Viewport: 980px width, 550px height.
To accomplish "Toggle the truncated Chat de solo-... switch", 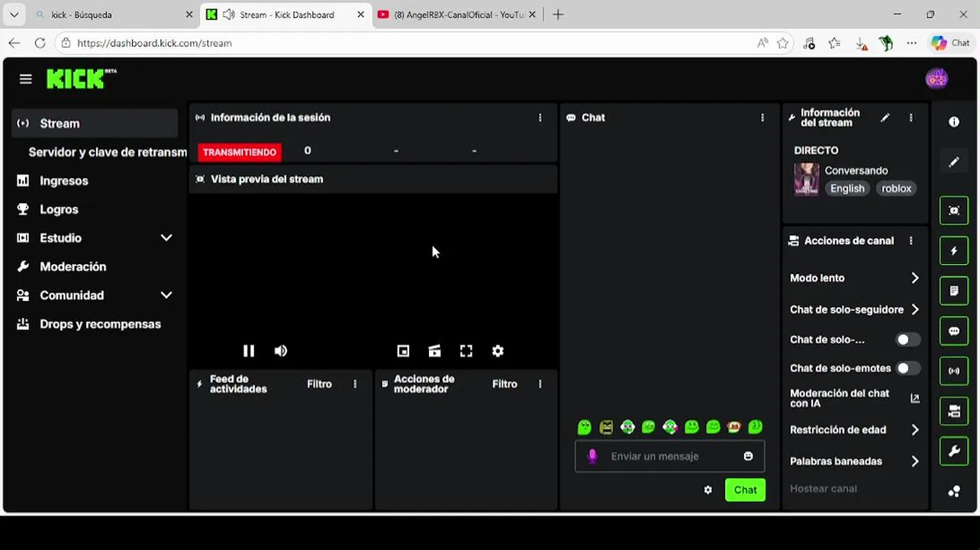I will pos(907,339).
